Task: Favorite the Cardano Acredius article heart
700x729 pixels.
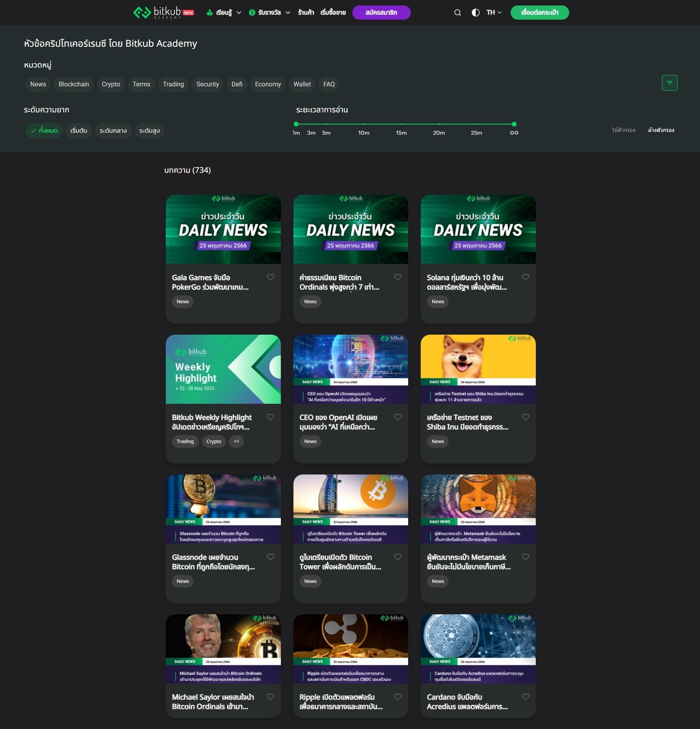Action: tap(526, 697)
